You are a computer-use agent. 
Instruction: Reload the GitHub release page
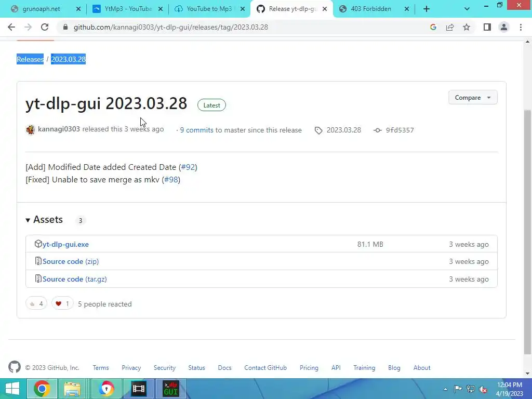pos(45,27)
